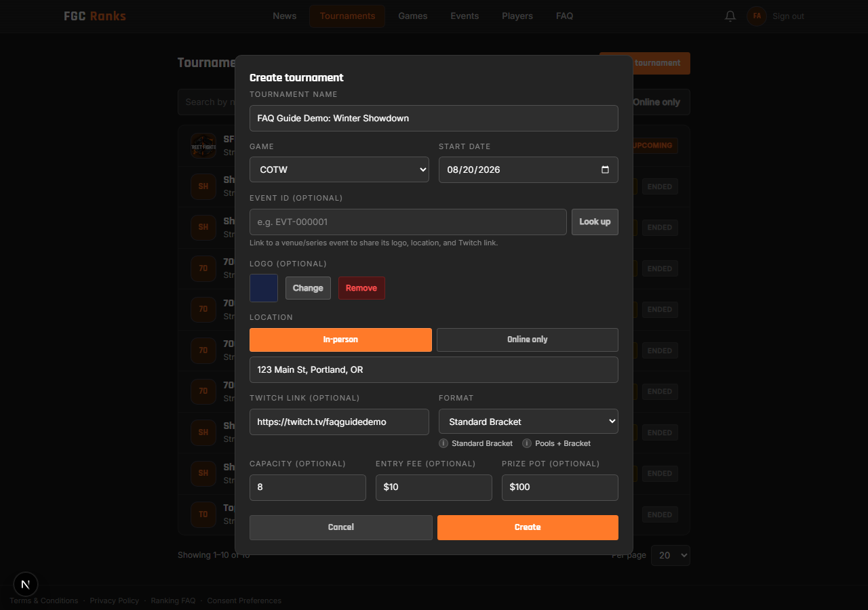Click the Next.js dev tools badge
Image resolution: width=868 pixels, height=610 pixels.
tap(26, 584)
